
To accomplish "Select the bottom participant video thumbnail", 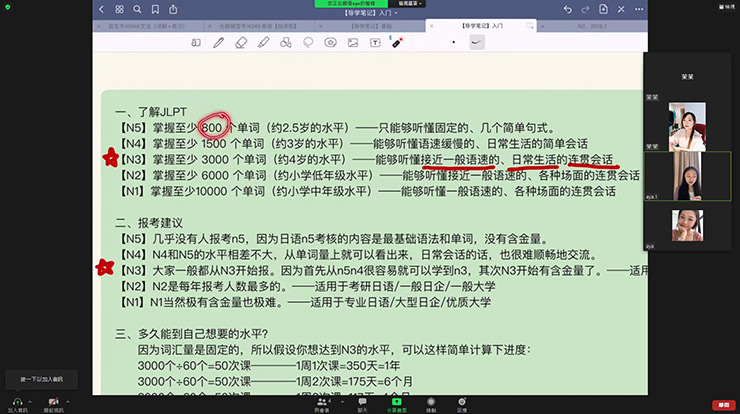I will (687, 226).
